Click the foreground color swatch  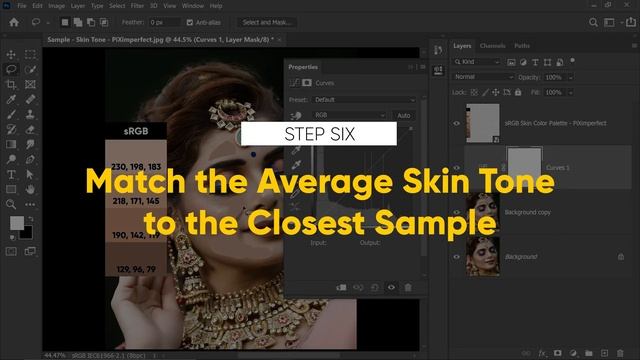pyautogui.click(x=17, y=223)
